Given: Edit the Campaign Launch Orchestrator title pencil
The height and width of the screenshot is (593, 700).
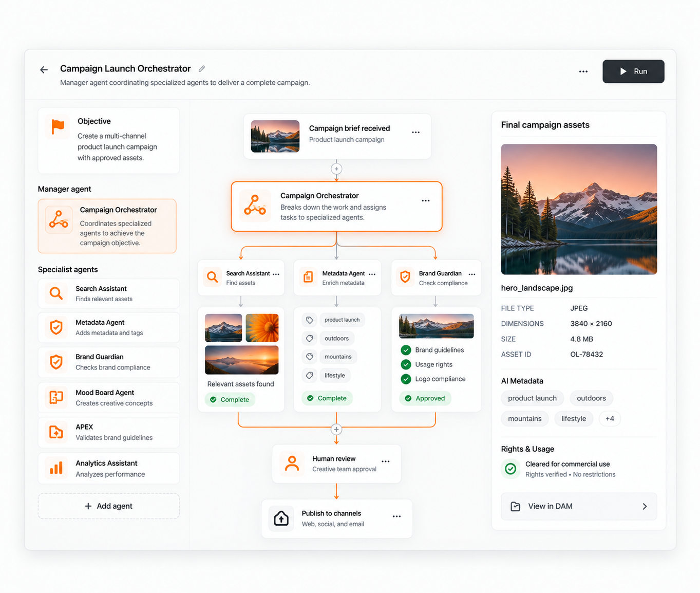Looking at the screenshot, I should [x=202, y=69].
